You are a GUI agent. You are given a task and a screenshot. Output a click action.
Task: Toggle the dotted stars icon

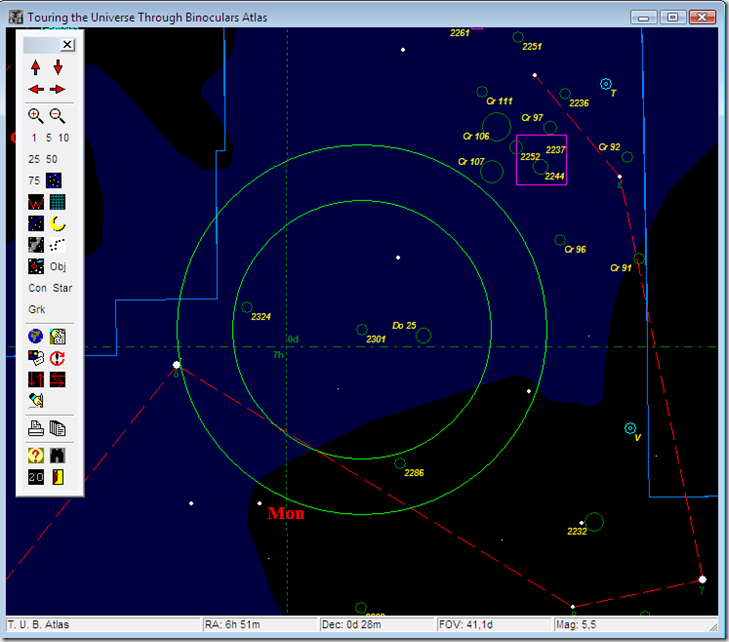point(58,245)
